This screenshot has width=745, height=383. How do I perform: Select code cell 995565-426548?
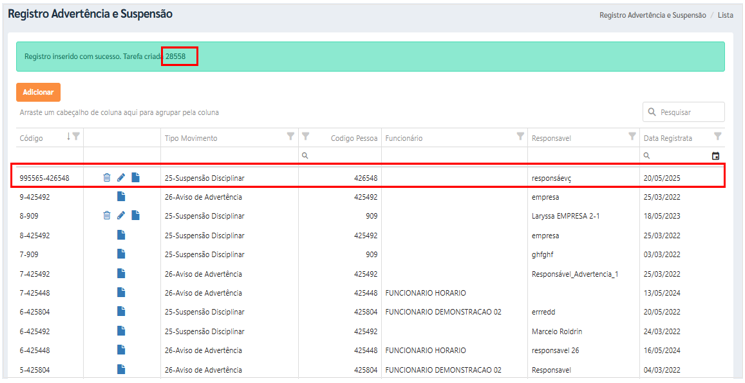pos(45,178)
